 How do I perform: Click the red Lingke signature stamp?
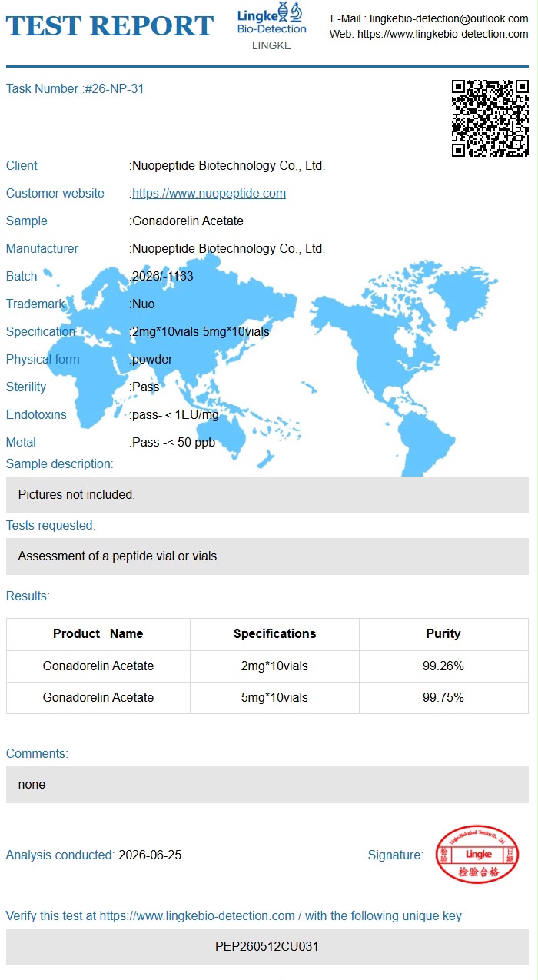tap(478, 854)
